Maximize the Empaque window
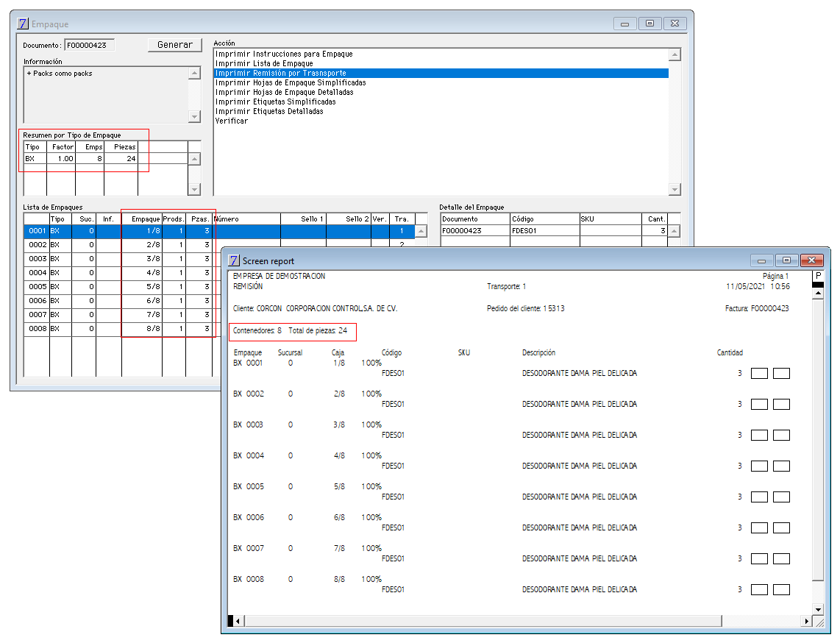The image size is (840, 643). [x=649, y=24]
